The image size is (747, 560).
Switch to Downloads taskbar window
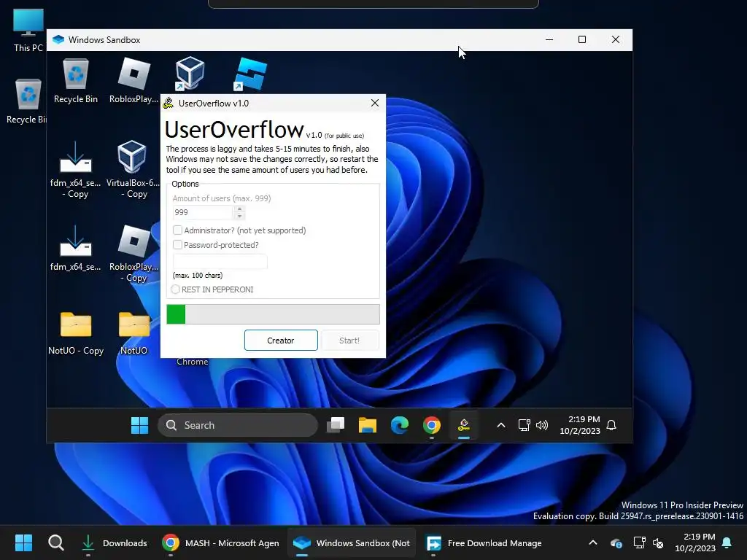[x=115, y=542]
